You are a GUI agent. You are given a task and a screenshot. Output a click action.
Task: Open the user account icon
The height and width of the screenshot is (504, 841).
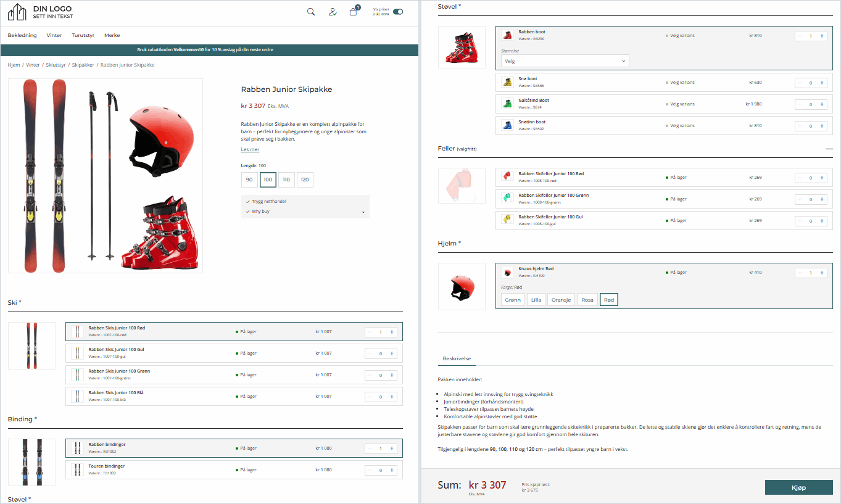pos(333,12)
